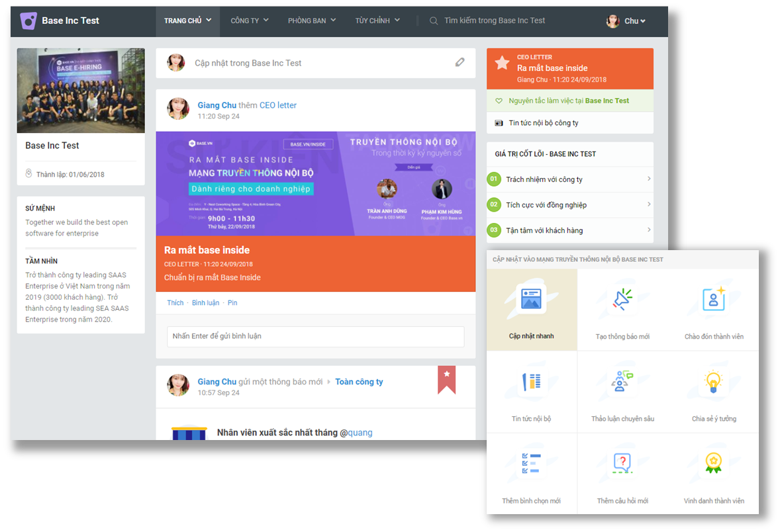780x532 pixels.
Task: Click Nguyên tắc làm việc tại Base Inc Test
Action: click(569, 101)
